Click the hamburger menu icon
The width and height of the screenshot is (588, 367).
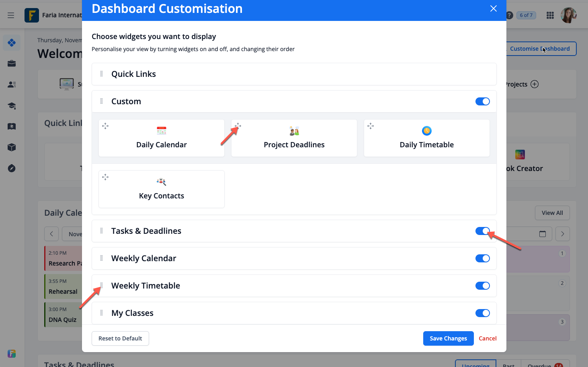11,15
